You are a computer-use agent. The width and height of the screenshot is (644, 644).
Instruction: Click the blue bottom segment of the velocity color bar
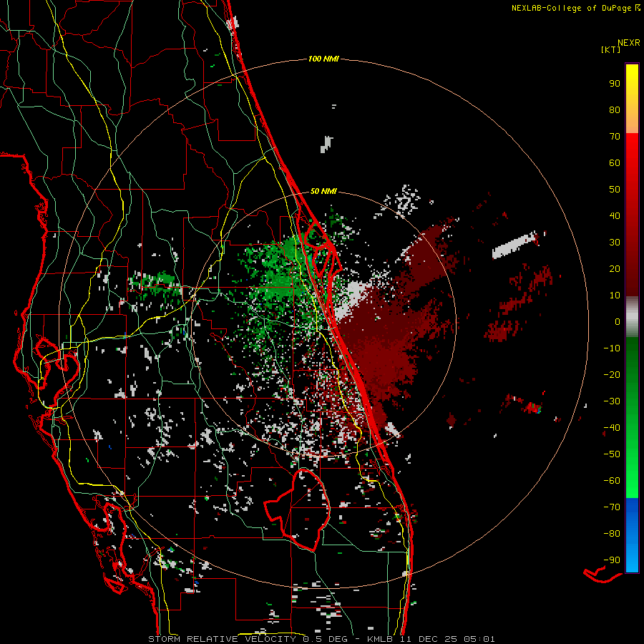(x=632, y=535)
